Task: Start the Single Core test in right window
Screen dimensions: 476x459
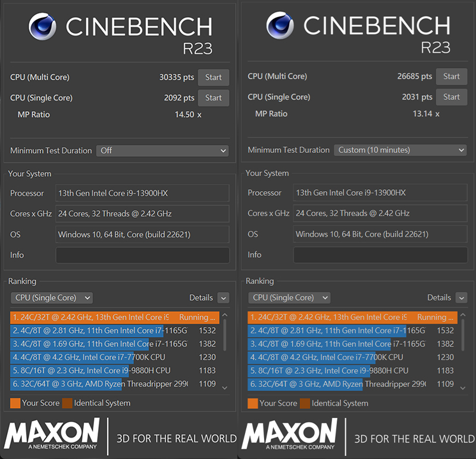Action: (x=452, y=97)
